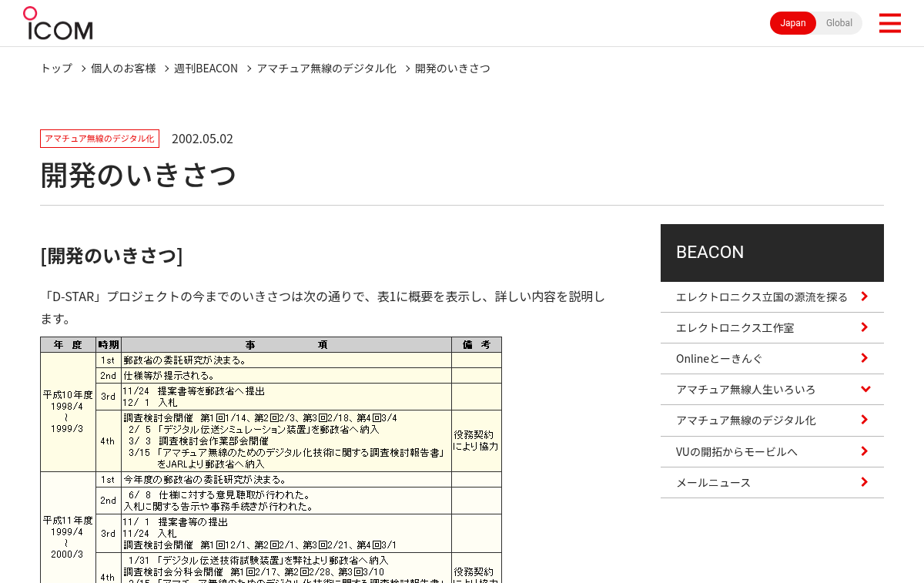Expand アマチュア無線人生いろいろ down chevron
The image size is (924, 583).
[x=865, y=389]
